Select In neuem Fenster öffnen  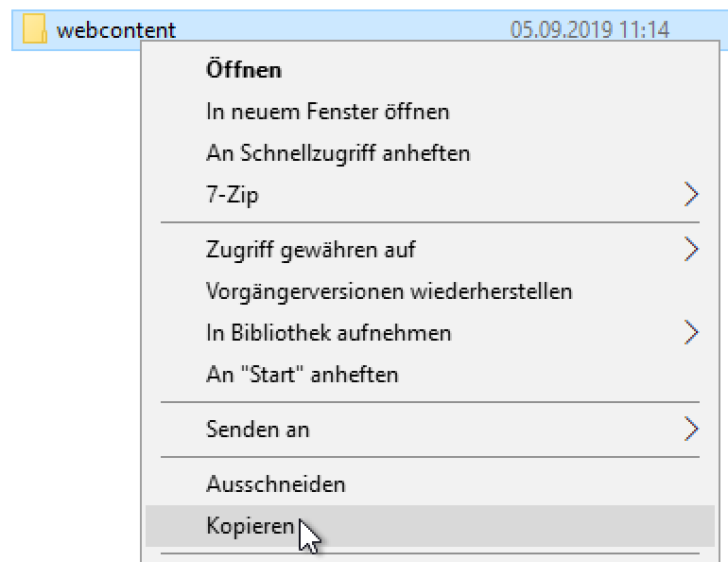tap(327, 112)
